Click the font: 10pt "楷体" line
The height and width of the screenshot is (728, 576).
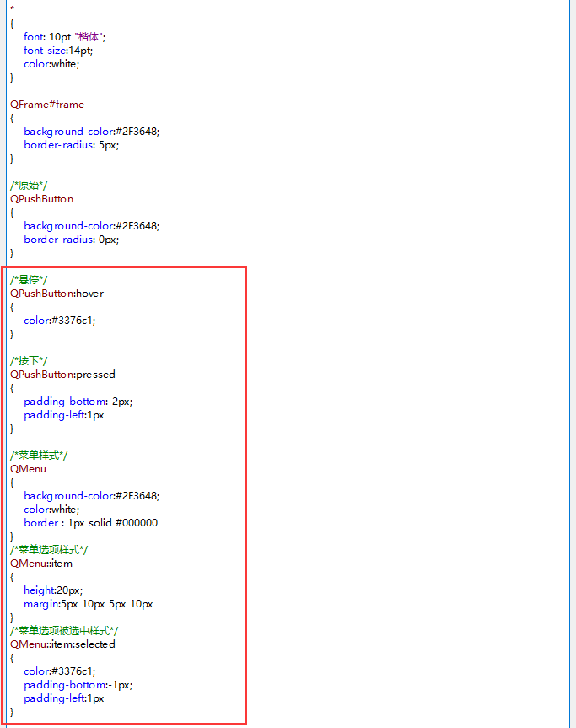point(65,36)
